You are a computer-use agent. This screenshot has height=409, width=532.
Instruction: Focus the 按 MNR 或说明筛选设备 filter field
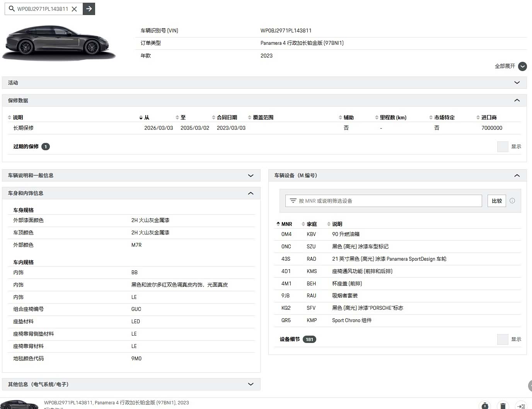[384, 201]
